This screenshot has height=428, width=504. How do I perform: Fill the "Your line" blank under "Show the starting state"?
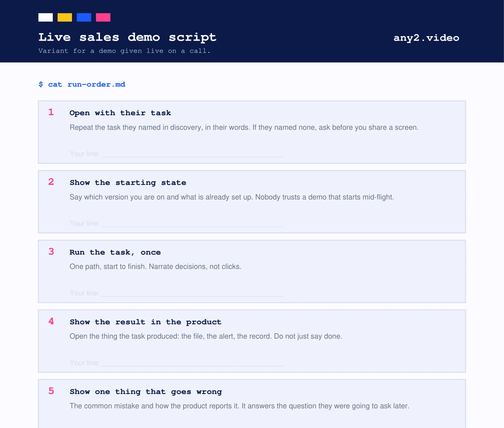click(x=192, y=223)
